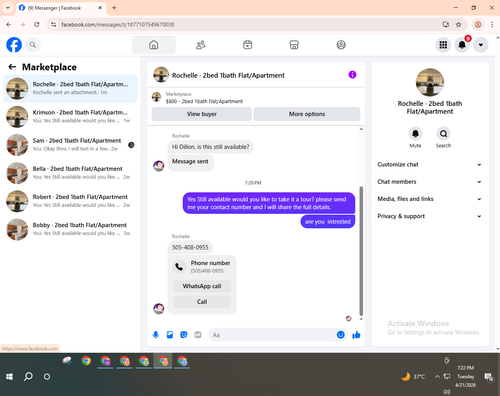Expand Chat members section

429,182
